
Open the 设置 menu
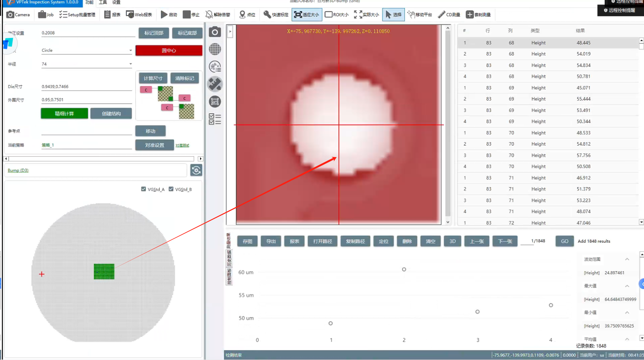click(x=117, y=2)
